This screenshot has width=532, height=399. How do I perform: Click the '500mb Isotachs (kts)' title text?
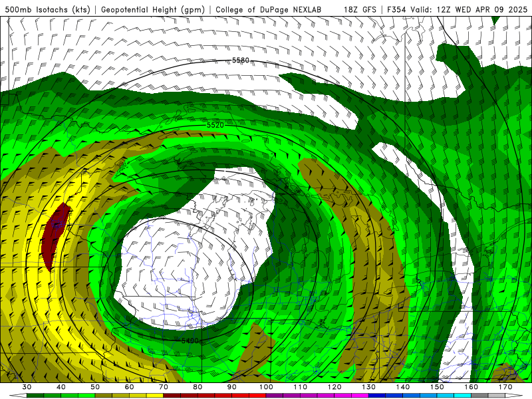coord(47,9)
